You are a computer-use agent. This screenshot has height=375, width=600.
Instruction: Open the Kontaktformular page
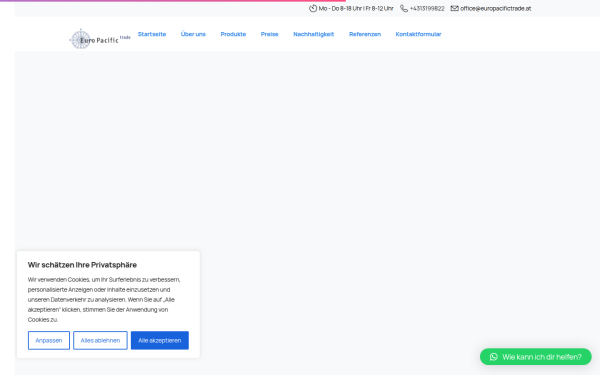click(418, 34)
